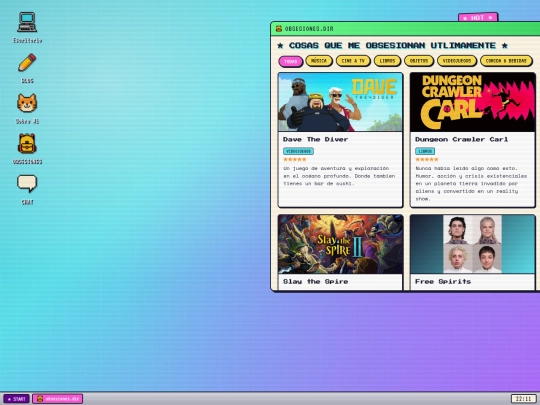The width and height of the screenshot is (540, 405).
Task: Filter obsessions by Videojuegos
Action: click(457, 61)
